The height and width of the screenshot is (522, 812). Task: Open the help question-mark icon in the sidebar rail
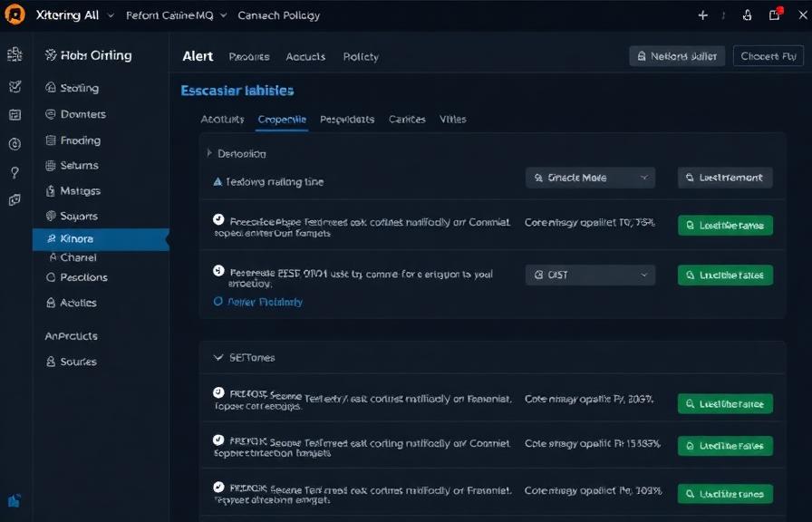coord(14,170)
